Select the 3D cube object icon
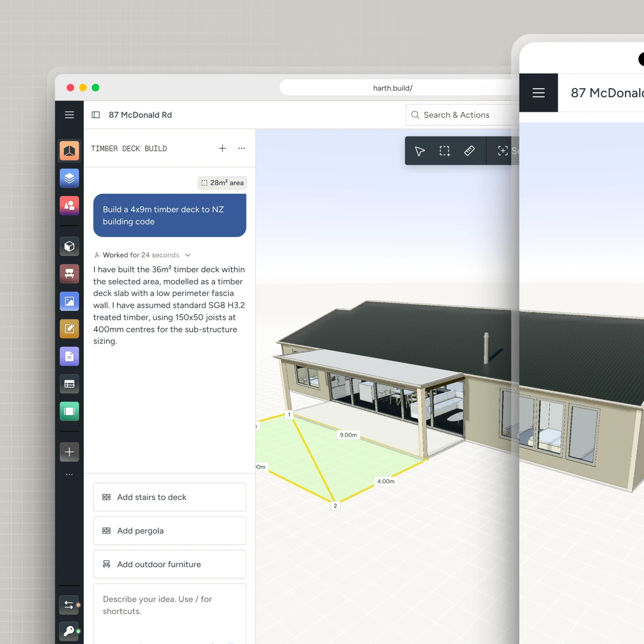Viewport: 644px width, 644px height. click(69, 246)
